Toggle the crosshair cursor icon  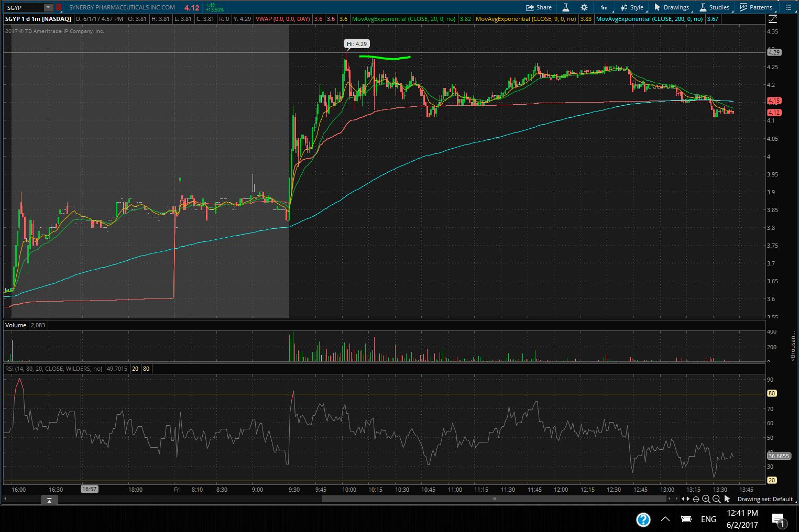coord(696,499)
